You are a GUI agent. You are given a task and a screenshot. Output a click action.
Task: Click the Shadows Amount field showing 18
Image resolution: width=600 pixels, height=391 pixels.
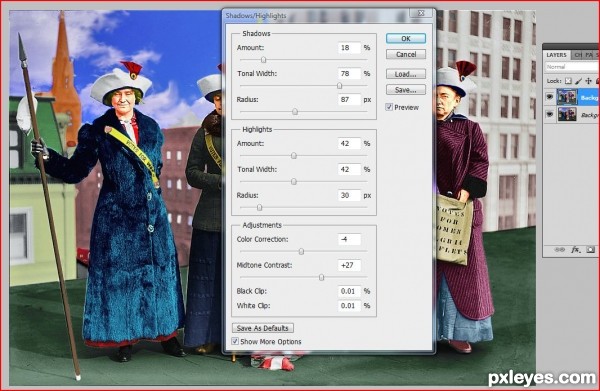point(349,48)
